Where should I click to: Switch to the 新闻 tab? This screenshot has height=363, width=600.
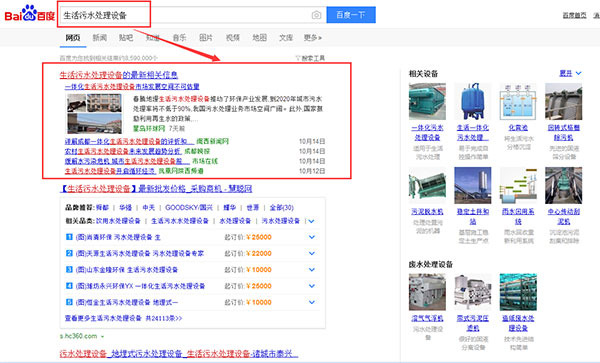pos(99,37)
